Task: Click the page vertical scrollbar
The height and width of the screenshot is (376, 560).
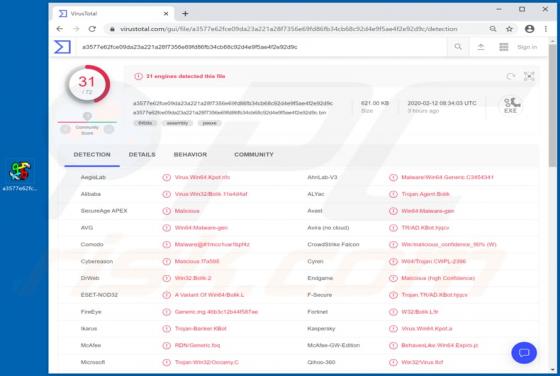Action: coord(552,105)
